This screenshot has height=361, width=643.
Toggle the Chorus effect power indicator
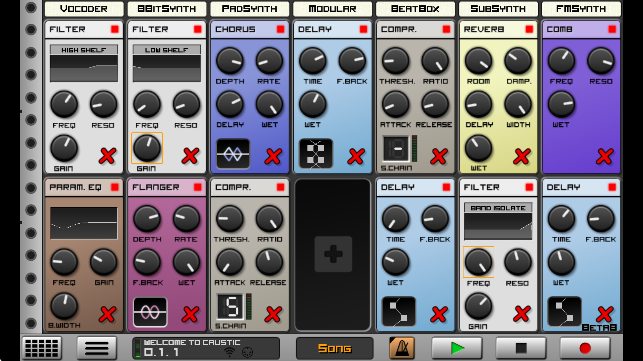[x=280, y=29]
